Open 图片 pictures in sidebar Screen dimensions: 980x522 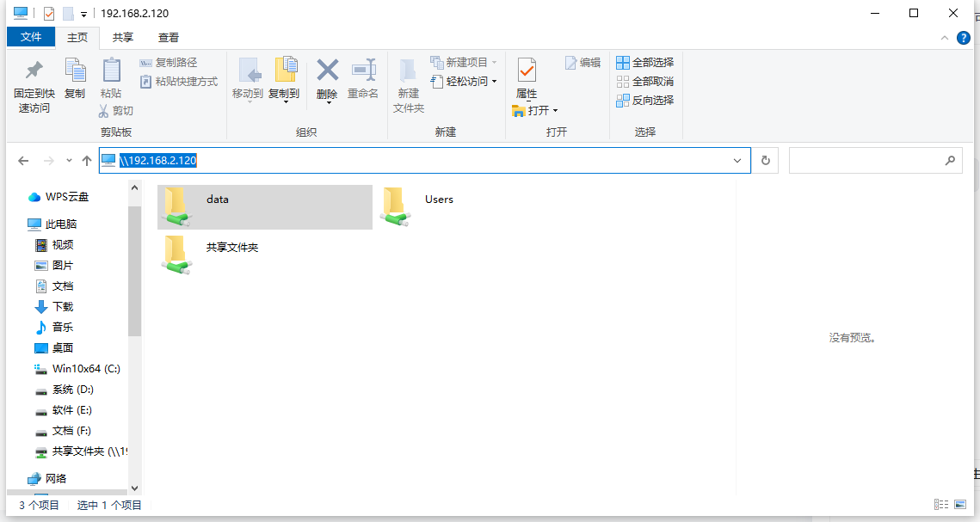point(54,266)
